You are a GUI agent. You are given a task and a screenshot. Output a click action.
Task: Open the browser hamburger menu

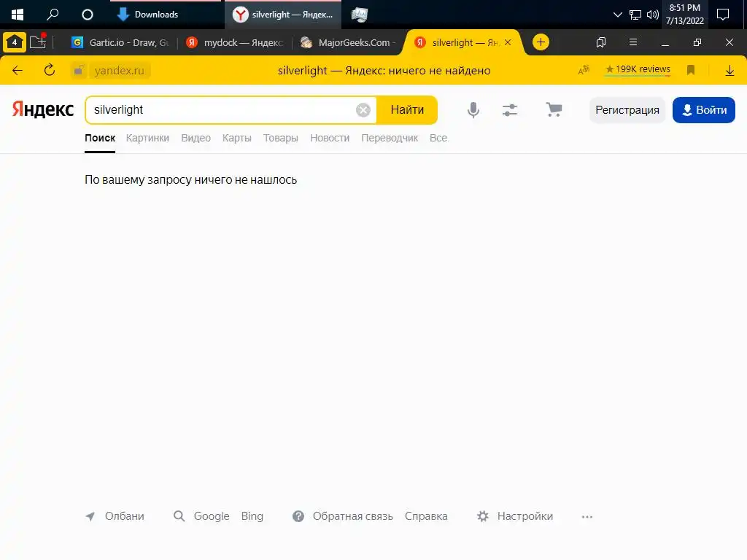click(632, 42)
